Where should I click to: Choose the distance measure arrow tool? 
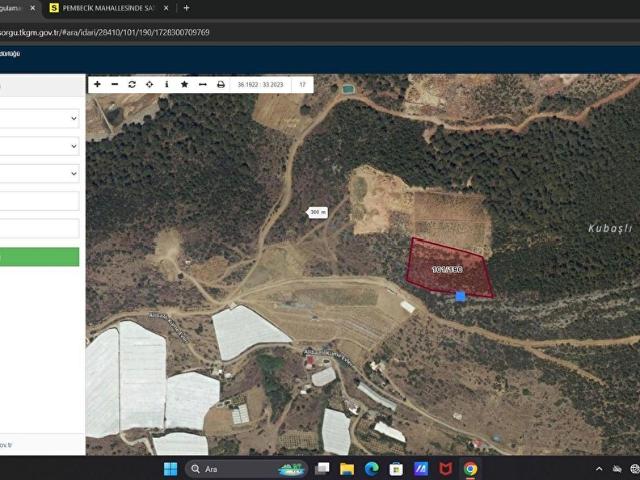(x=202, y=85)
